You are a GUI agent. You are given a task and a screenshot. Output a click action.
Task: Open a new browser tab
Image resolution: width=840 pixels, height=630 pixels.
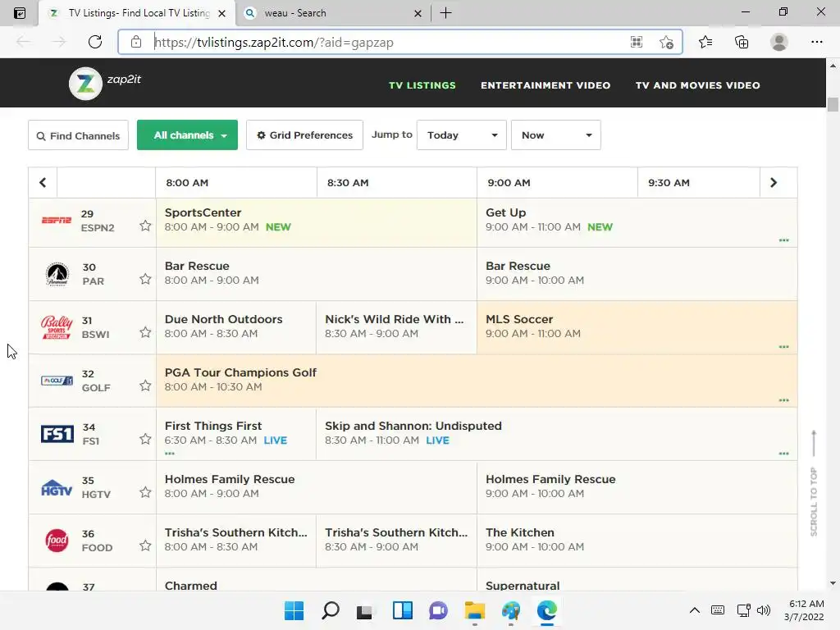445,13
